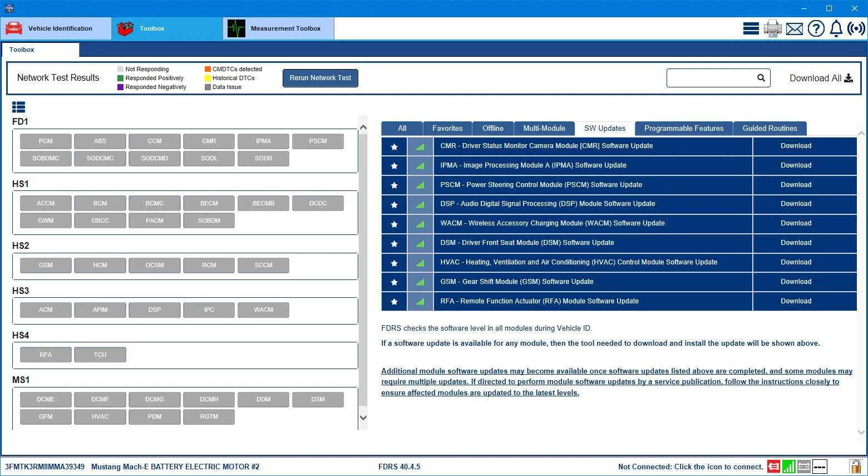Click green signal bars icon in status bar
Screen dimensions: 868x476
click(788, 467)
